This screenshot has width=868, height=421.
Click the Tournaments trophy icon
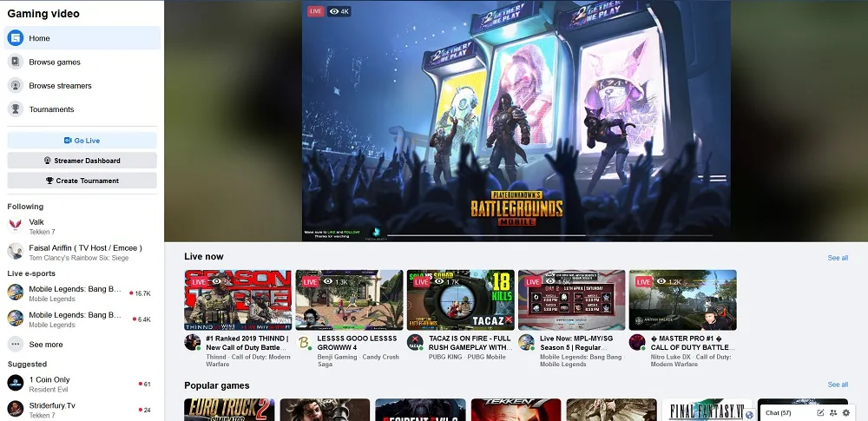point(16,109)
